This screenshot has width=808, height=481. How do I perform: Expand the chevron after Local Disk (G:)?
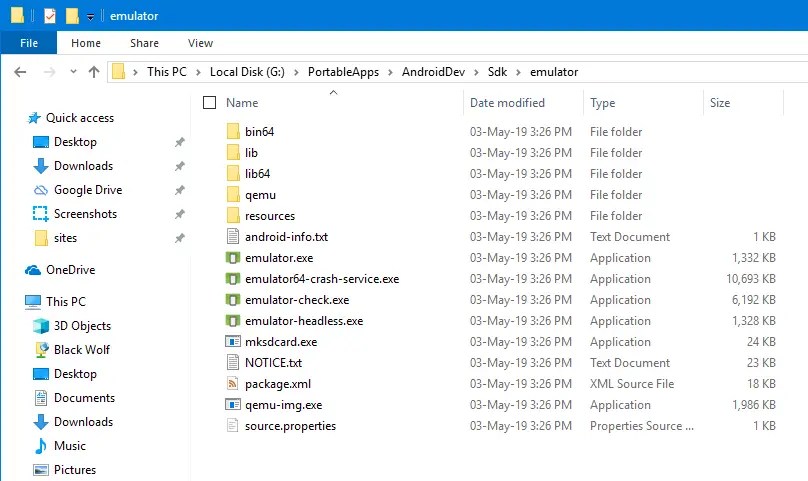coord(296,72)
